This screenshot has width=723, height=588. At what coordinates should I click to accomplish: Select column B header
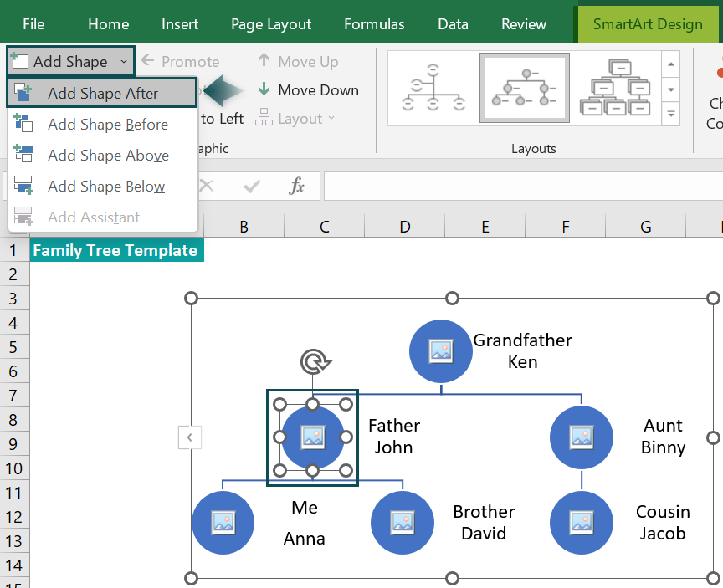tap(244, 227)
